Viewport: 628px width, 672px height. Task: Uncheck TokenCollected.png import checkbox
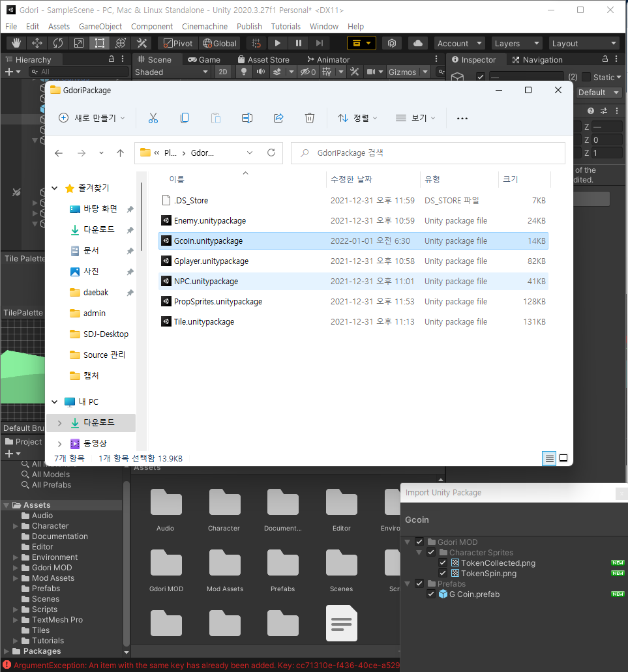pos(443,562)
